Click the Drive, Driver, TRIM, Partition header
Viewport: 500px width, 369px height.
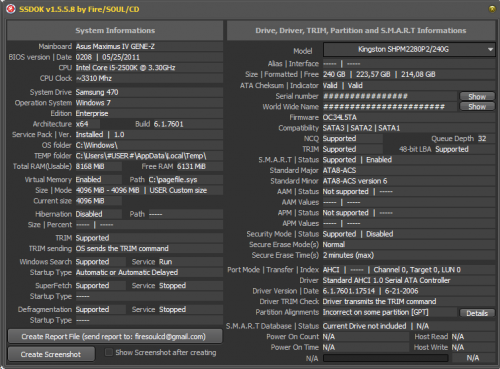(361, 30)
